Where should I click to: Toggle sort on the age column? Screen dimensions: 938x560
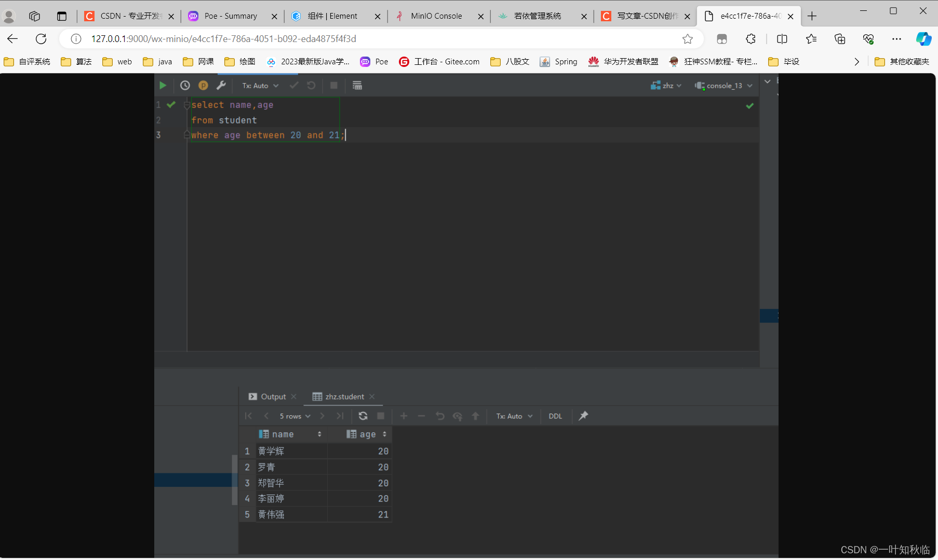coord(384,434)
